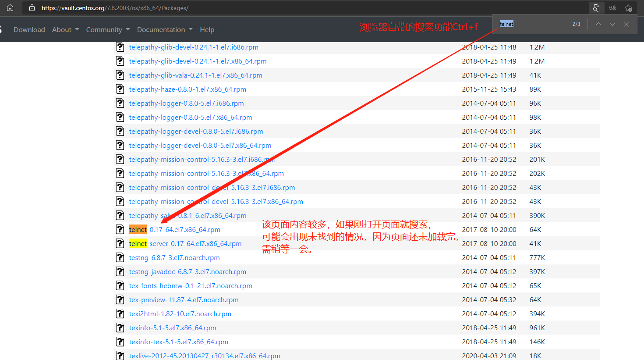
Task: Open the telnet-0.17-64.el7.x86_64.rpm link
Action: point(174,229)
